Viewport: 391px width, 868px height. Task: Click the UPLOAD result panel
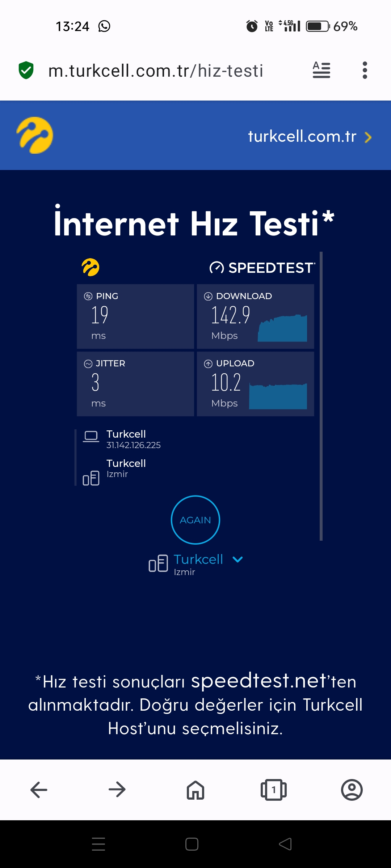(x=256, y=384)
